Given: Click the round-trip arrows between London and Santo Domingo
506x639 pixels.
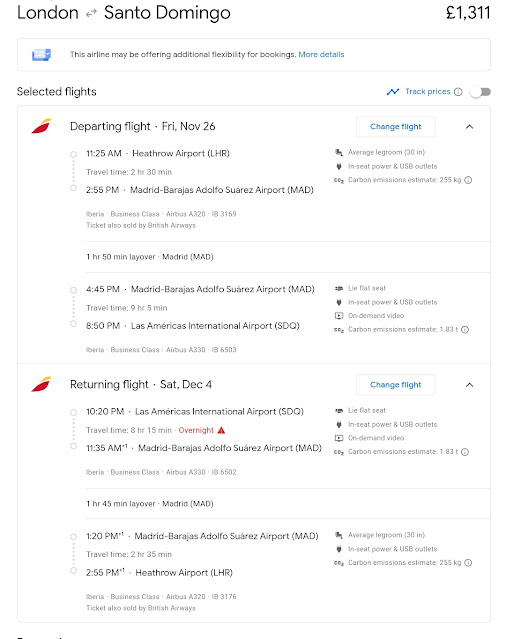Looking at the screenshot, I should coord(91,13).
